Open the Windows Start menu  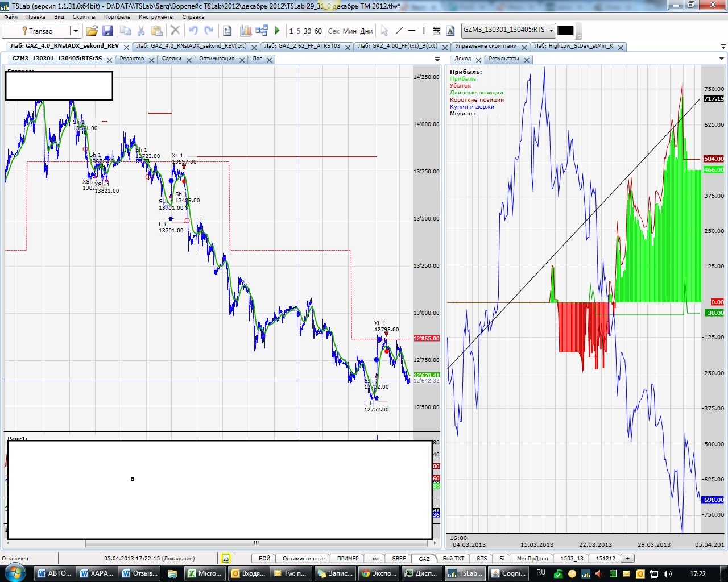(16, 573)
